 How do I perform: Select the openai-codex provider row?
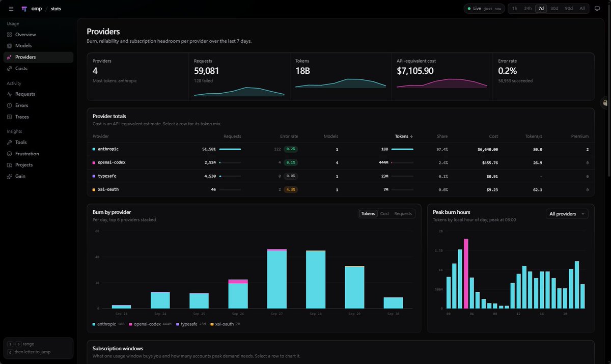pos(340,162)
